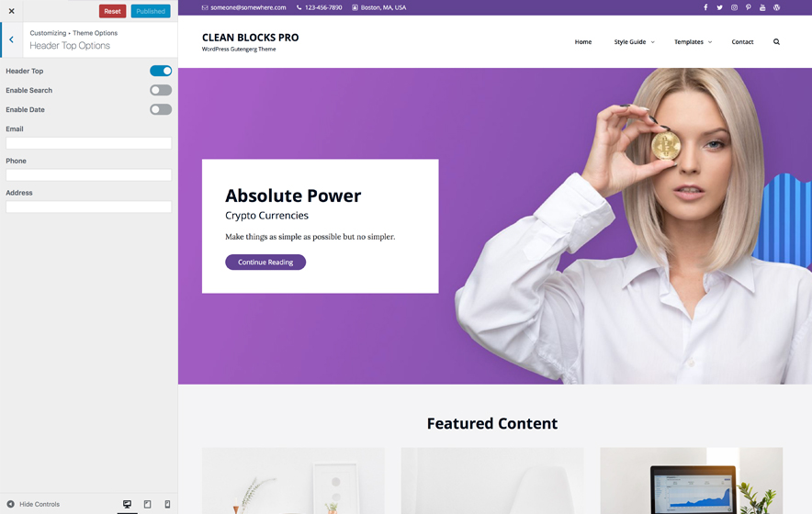Open the Contact menu item
812x514 pixels.
point(742,42)
